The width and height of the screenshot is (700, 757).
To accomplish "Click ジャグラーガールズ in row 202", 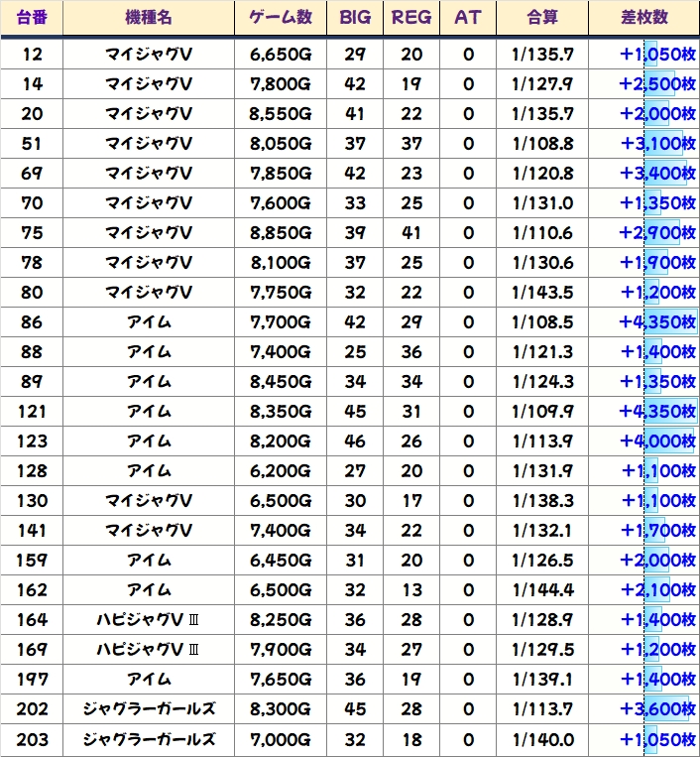I will coord(149,709).
